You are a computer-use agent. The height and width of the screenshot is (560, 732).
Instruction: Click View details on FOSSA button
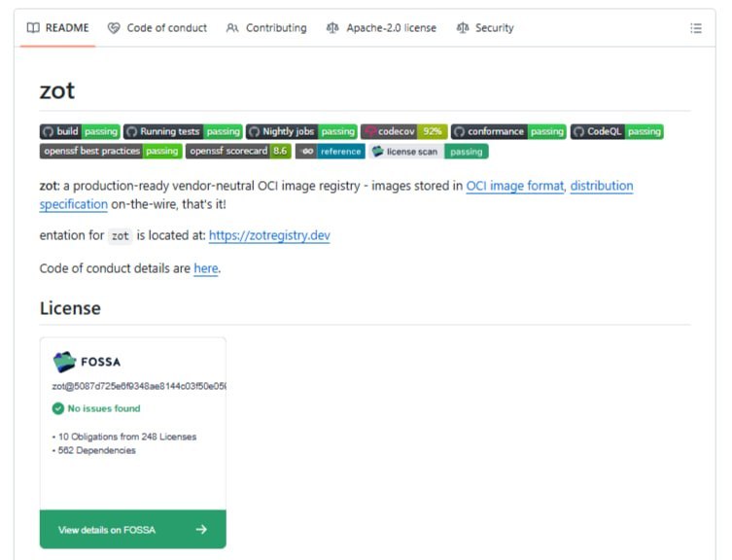133,529
